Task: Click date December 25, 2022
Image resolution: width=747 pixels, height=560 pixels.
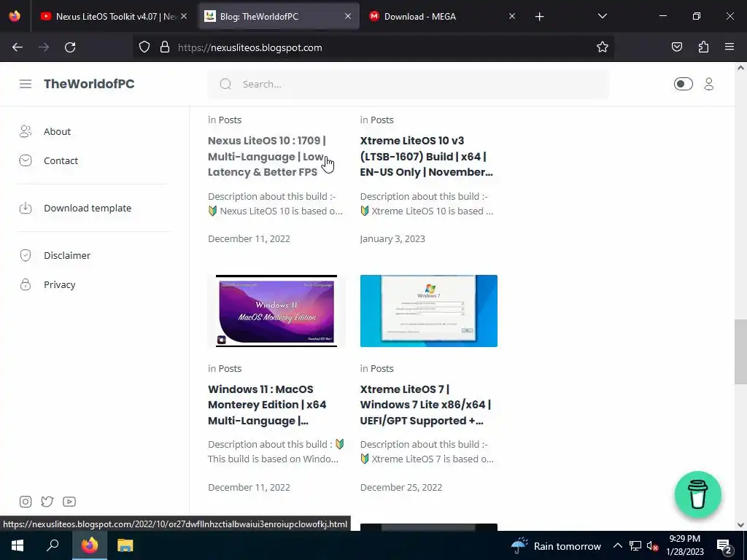Action: tap(401, 488)
